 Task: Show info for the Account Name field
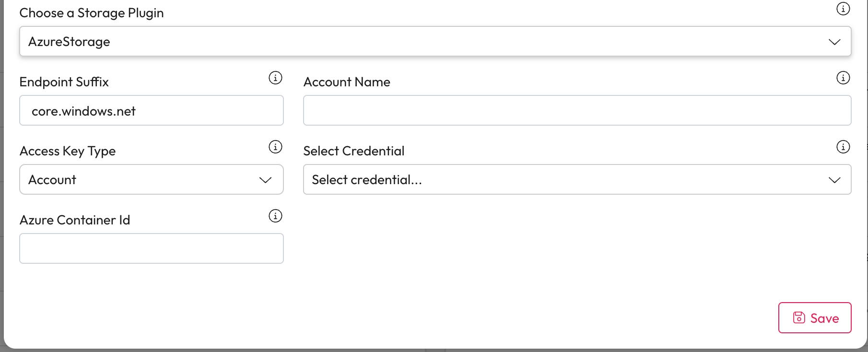coord(843,78)
